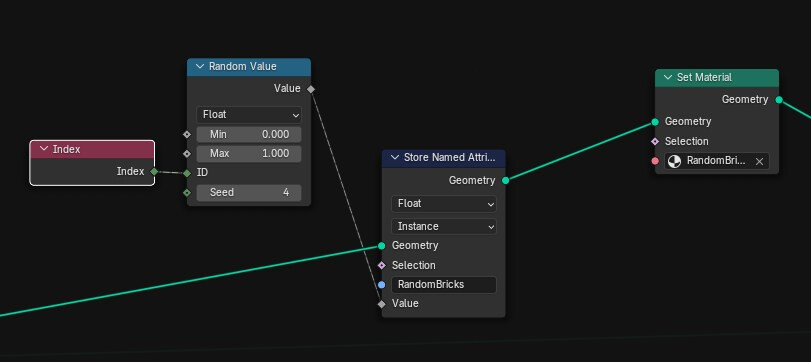The image size is (811, 362).
Task: Click Geometry input socket of Set Material
Action: (x=655, y=122)
